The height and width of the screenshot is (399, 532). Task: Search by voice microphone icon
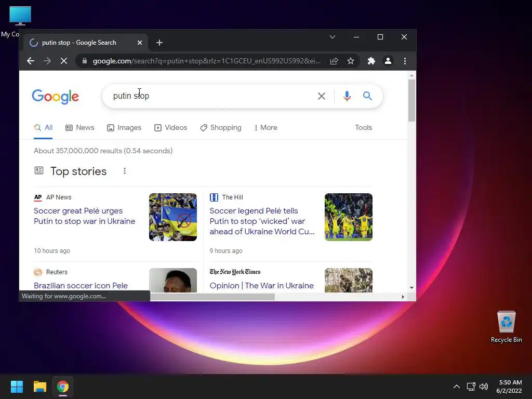point(347,96)
